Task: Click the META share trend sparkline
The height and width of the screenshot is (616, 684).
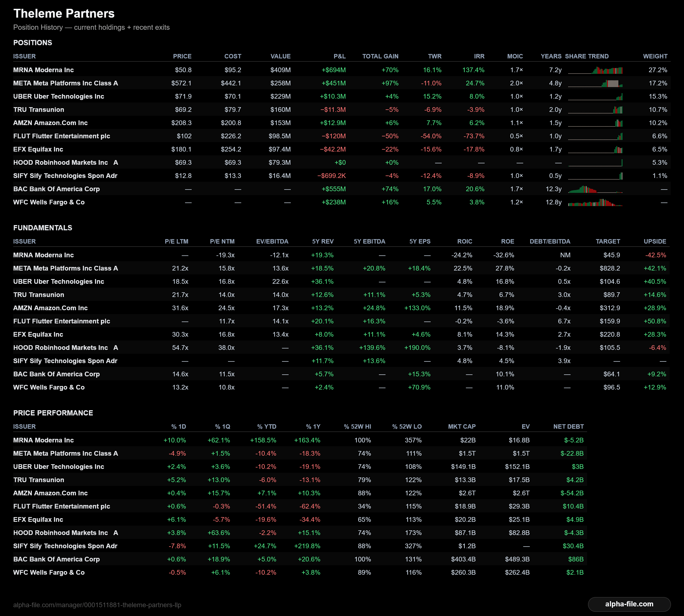Action: click(595, 83)
